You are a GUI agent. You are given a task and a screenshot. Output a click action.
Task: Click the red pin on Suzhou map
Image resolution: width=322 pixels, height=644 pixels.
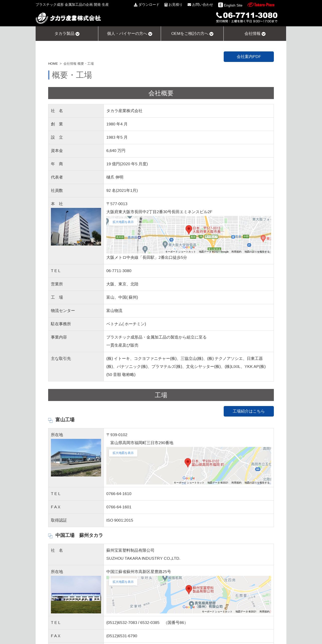coord(189,589)
